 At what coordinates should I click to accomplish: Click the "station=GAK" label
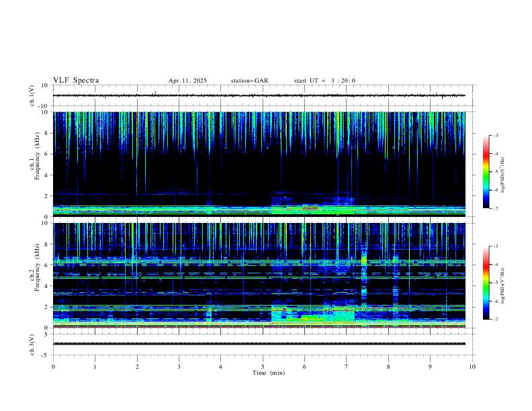[x=249, y=81]
